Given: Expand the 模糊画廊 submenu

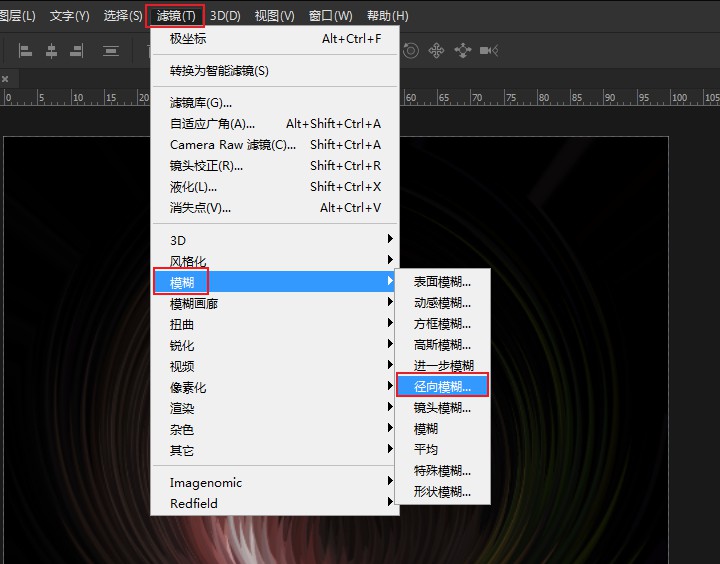Looking at the screenshot, I should [275, 303].
